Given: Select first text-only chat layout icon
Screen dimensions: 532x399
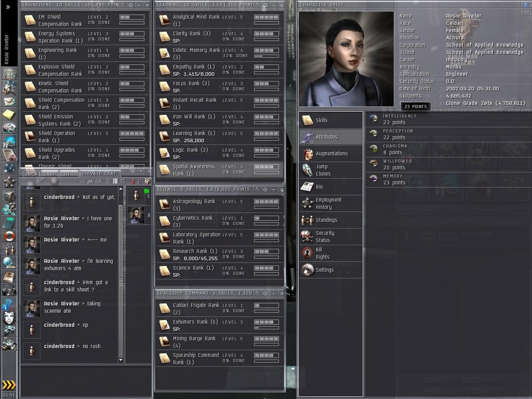Looking at the screenshot, I should point(108,181).
